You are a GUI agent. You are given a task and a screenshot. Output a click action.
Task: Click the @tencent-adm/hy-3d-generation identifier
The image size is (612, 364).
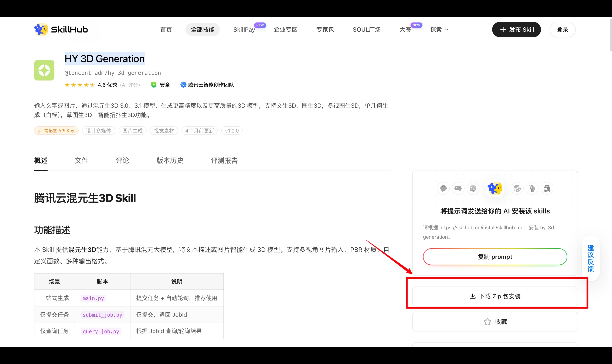tap(113, 73)
